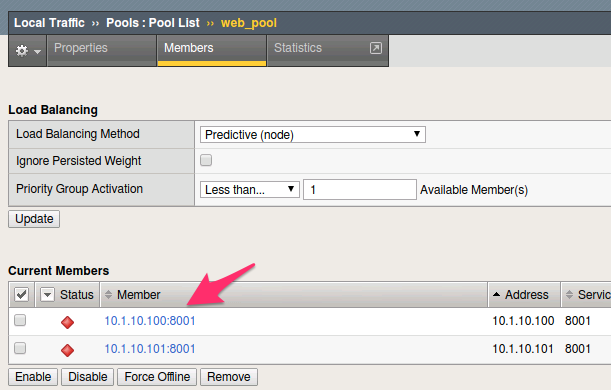The image size is (611, 390).
Task: Click address cell 10.1.10.100
Action: tap(523, 321)
